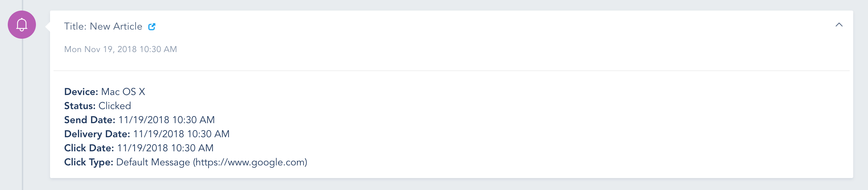Click the bold "Status:" label
Screen dimensions: 868x190
[80, 106]
